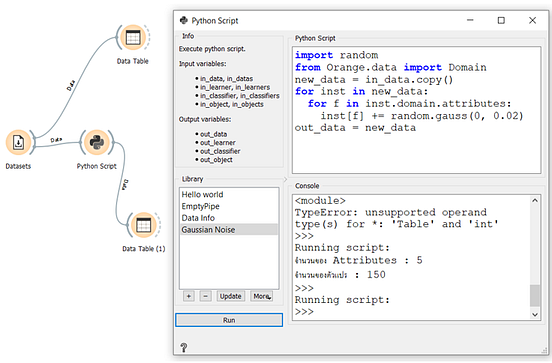Click the out_data output variable entry
This screenshot has height=363, width=552.
213,134
